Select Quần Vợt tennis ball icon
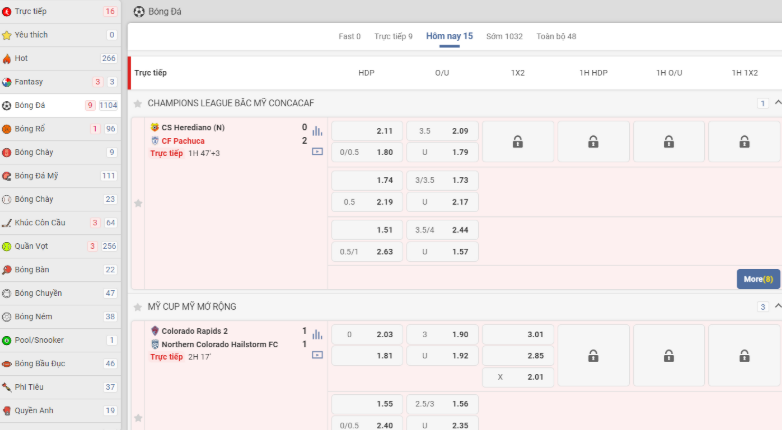 (6, 246)
